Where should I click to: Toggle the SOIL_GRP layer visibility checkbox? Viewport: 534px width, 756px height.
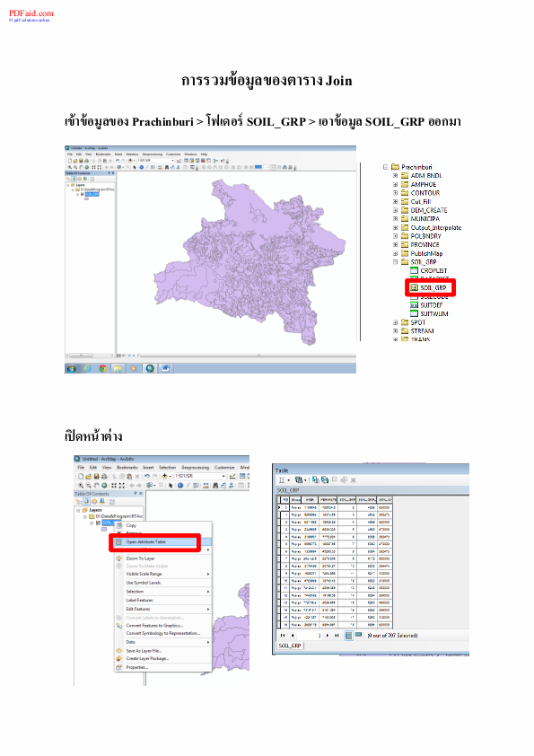98,523
